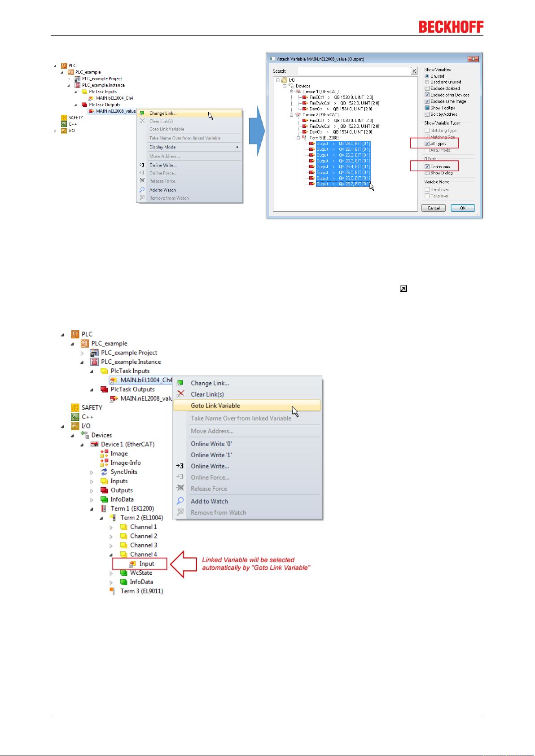The image size is (535, 756).
Task: Select the Term 3 (EL9011) tree item
Action: pos(142,591)
